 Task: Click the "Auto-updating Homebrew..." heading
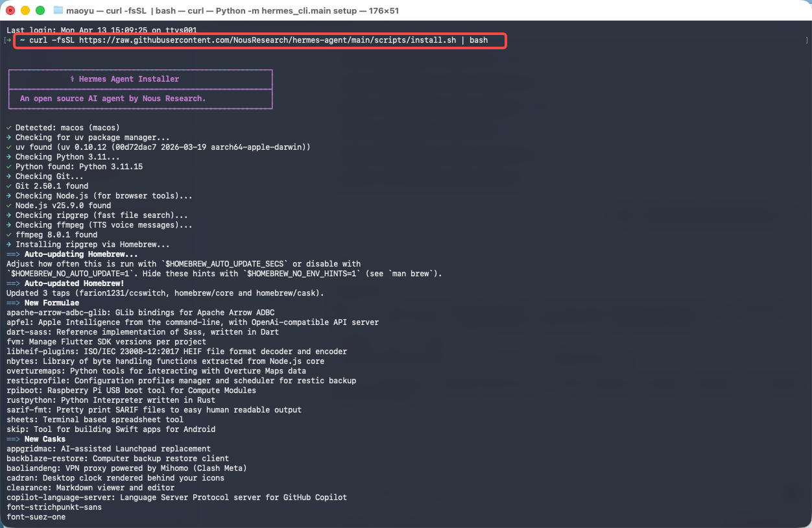tap(81, 254)
